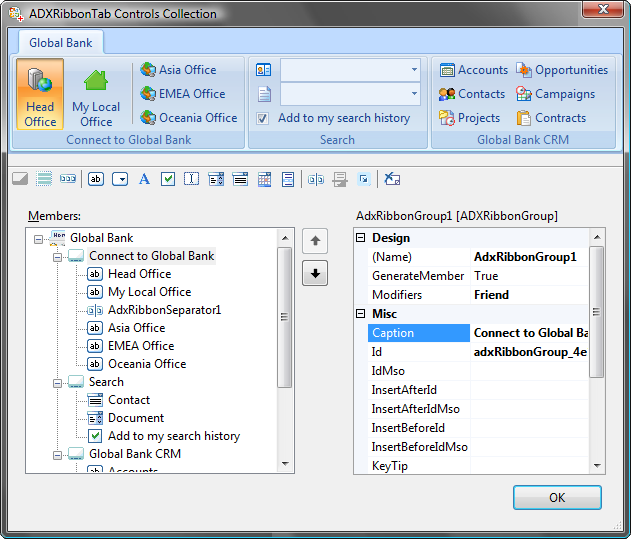Collapse the Design property category

pyautogui.click(x=361, y=238)
